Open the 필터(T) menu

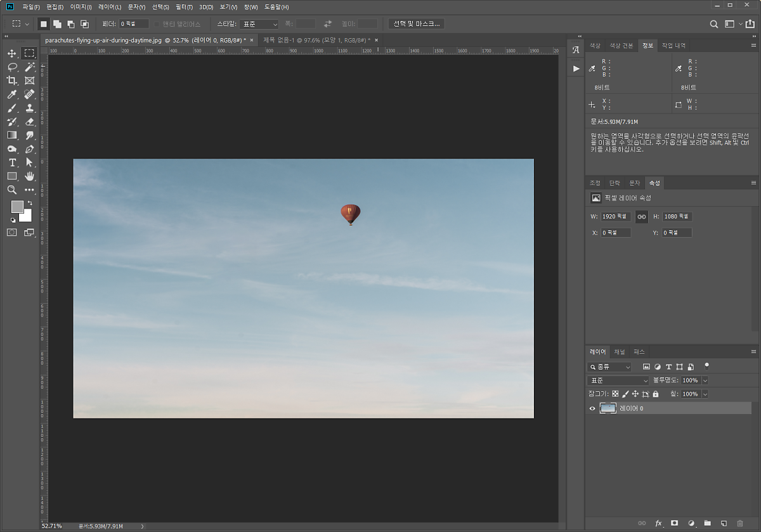tap(184, 7)
